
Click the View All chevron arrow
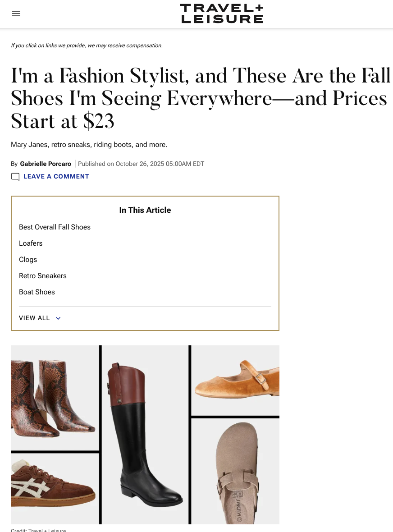click(x=58, y=318)
